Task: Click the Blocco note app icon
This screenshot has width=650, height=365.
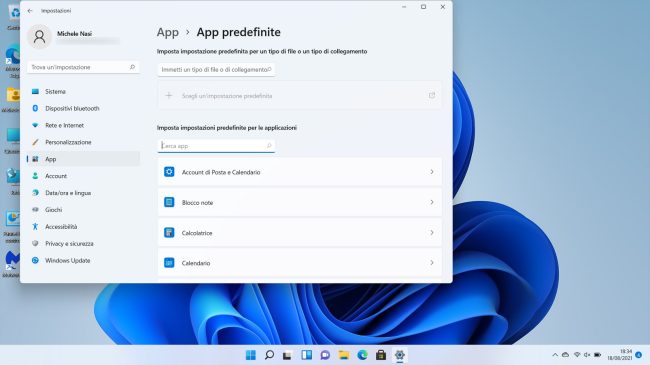Action: point(169,202)
